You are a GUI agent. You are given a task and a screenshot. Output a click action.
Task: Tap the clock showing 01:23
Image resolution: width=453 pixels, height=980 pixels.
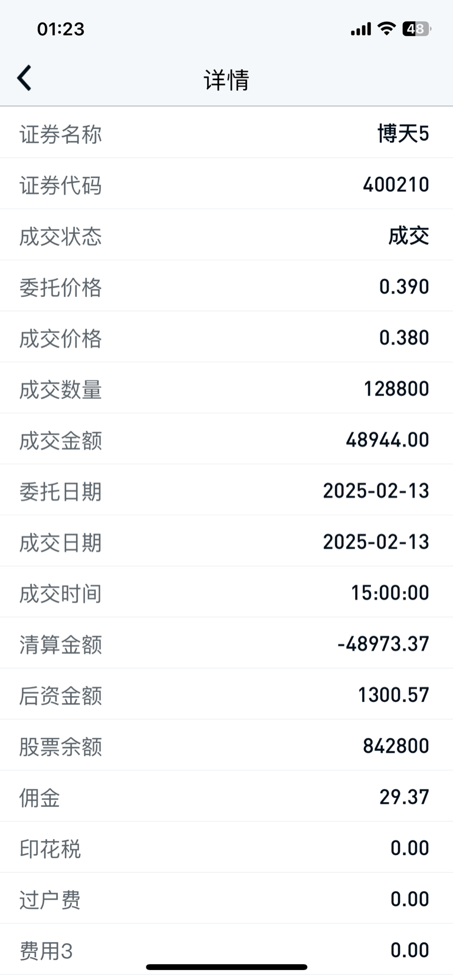pyautogui.click(x=61, y=29)
